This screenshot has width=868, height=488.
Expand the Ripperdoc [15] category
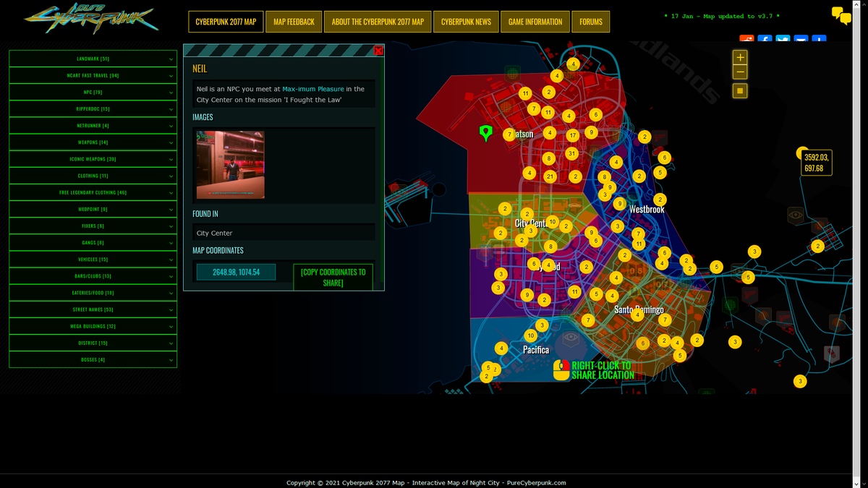[x=93, y=108]
